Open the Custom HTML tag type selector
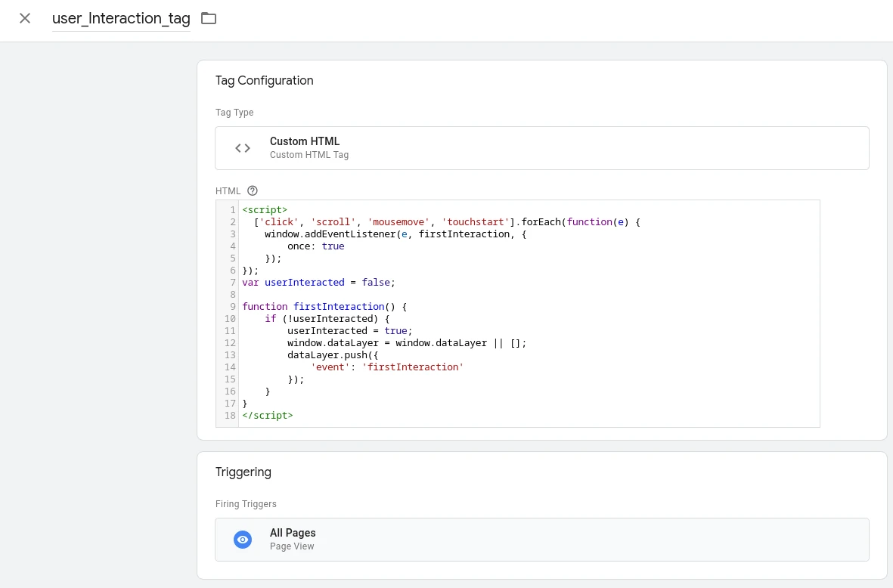893x588 pixels. click(541, 148)
